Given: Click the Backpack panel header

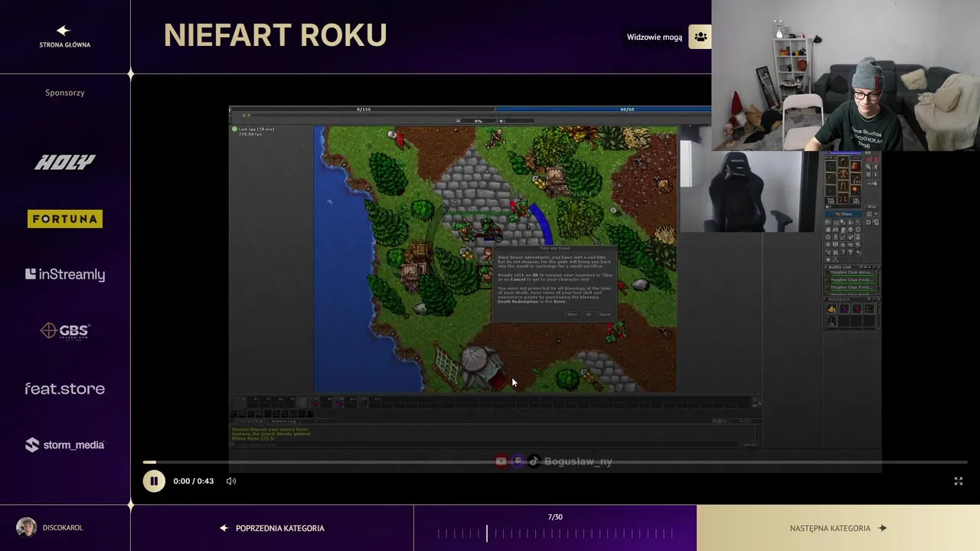Looking at the screenshot, I should (x=853, y=299).
